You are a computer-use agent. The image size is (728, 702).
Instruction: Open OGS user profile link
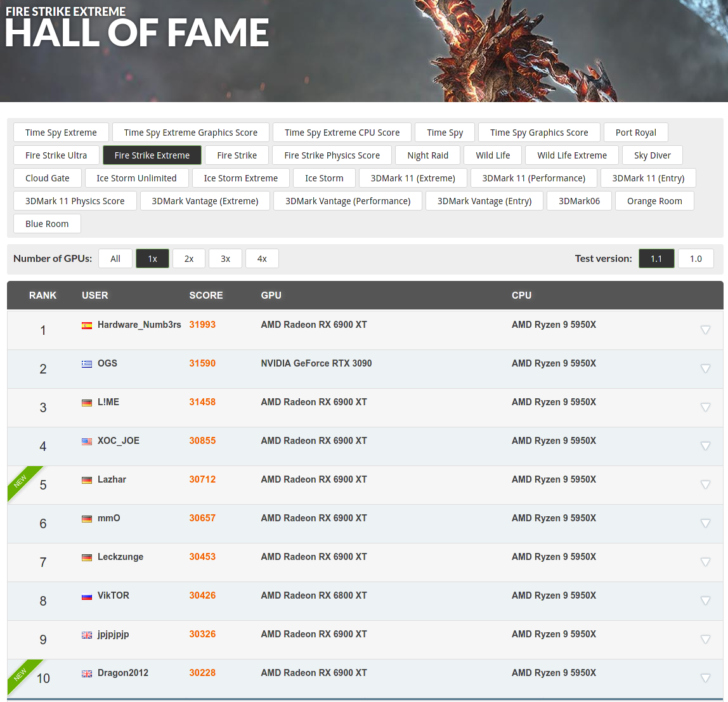coord(107,363)
